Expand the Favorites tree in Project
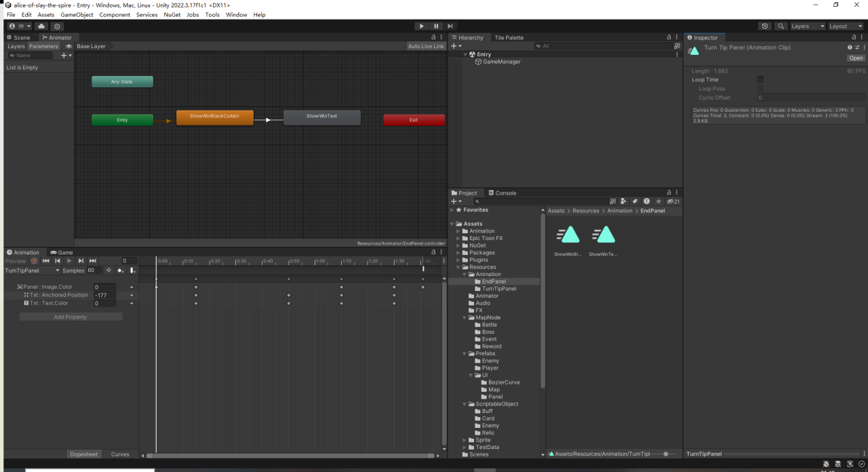Image resolution: width=868 pixels, height=472 pixels. click(x=452, y=210)
